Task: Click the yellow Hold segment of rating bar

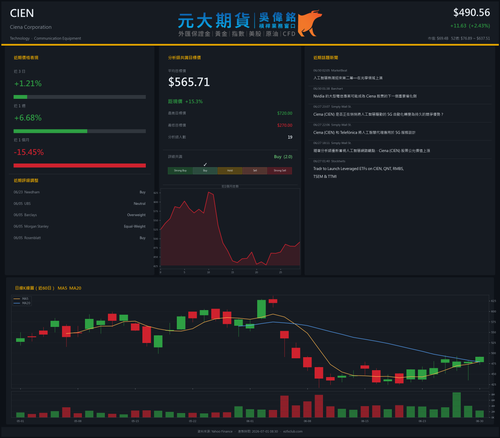Action: (x=230, y=171)
